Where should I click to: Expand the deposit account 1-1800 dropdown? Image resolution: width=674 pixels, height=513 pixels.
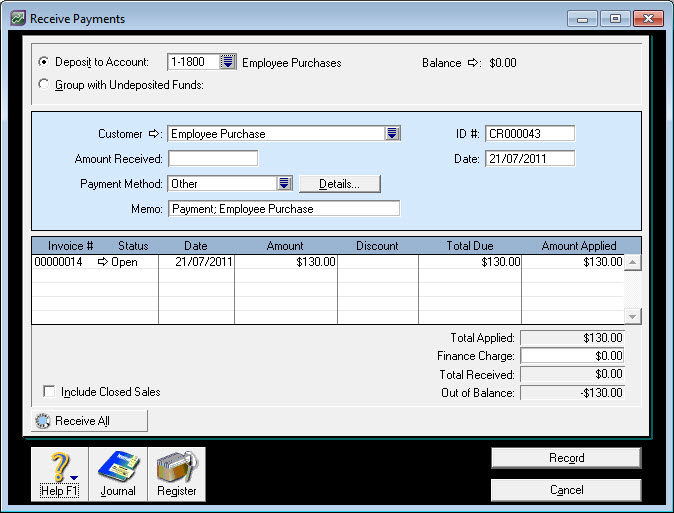tap(228, 62)
